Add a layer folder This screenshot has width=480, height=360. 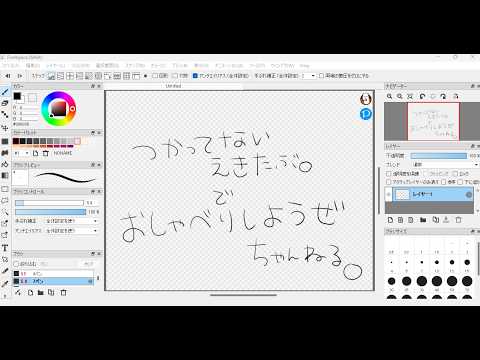(423, 220)
